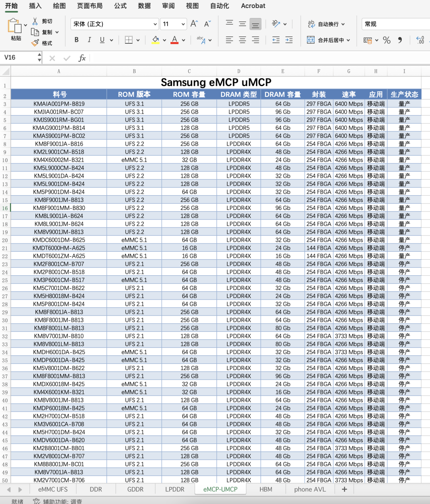430x504 pixels.
Task: Click the phonetic guide abc icon
Action: tap(201, 40)
